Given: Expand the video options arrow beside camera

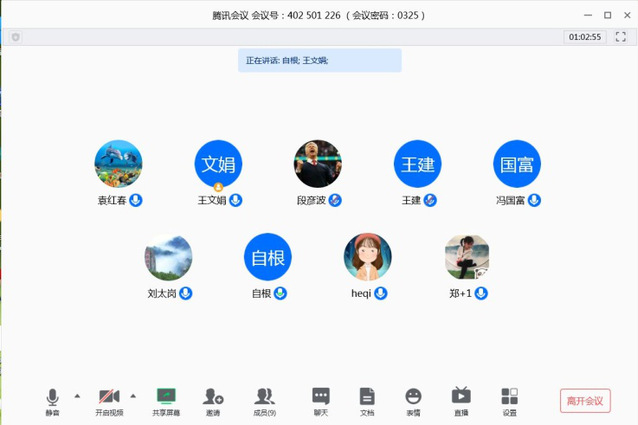Looking at the screenshot, I should [133, 396].
